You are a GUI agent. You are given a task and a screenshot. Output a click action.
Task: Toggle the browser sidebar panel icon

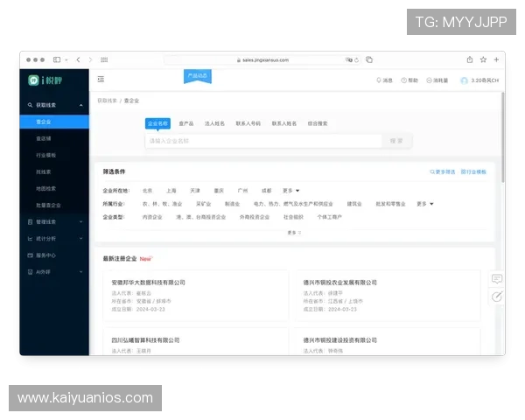tap(57, 59)
